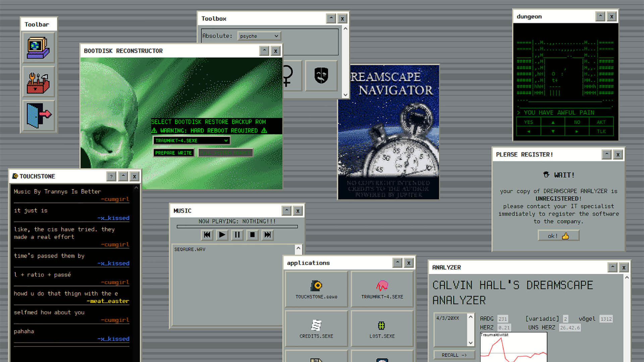Stop the music player
644x362 pixels.
point(252,235)
